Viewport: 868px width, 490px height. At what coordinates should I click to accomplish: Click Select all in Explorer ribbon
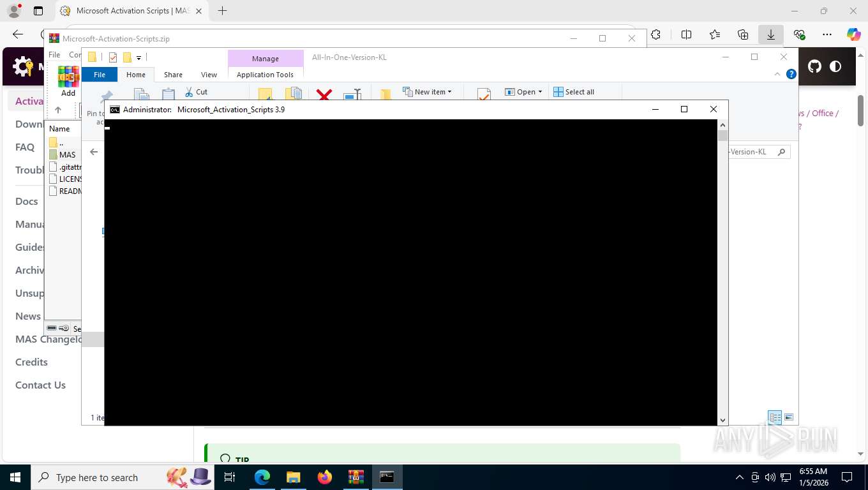point(574,92)
